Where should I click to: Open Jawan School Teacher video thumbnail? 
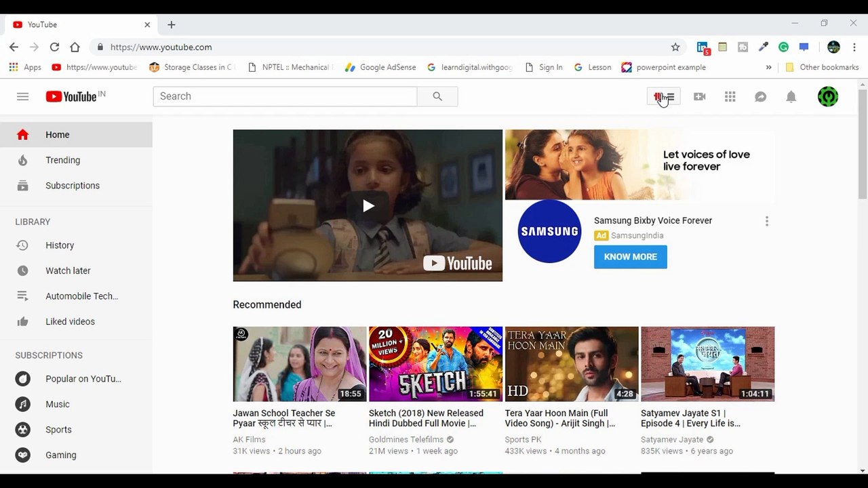(x=300, y=364)
